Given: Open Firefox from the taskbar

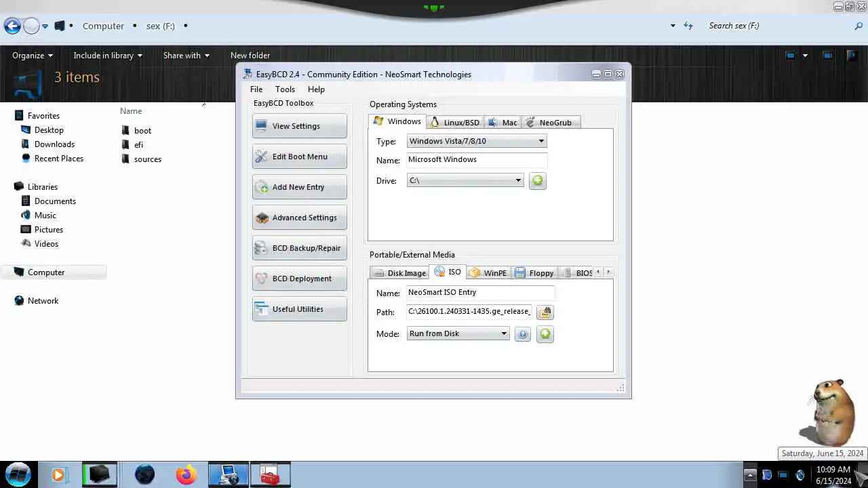Looking at the screenshot, I should point(186,474).
